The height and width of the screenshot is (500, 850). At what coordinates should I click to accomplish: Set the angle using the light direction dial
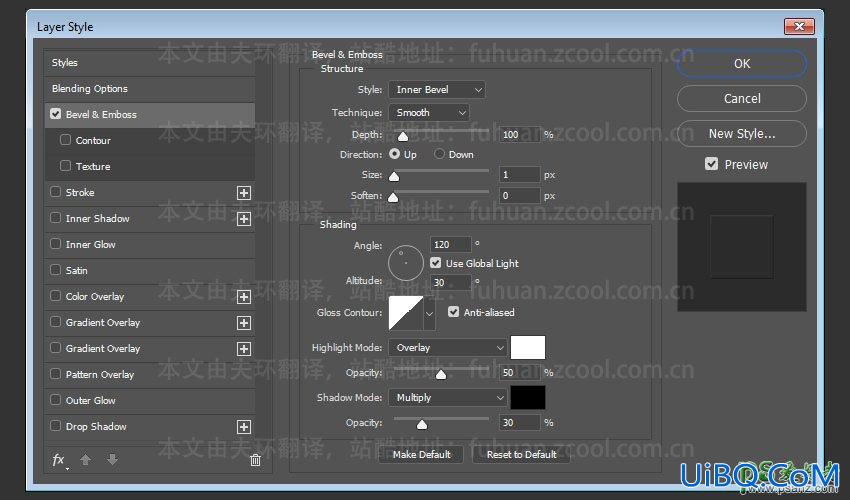tap(405, 263)
